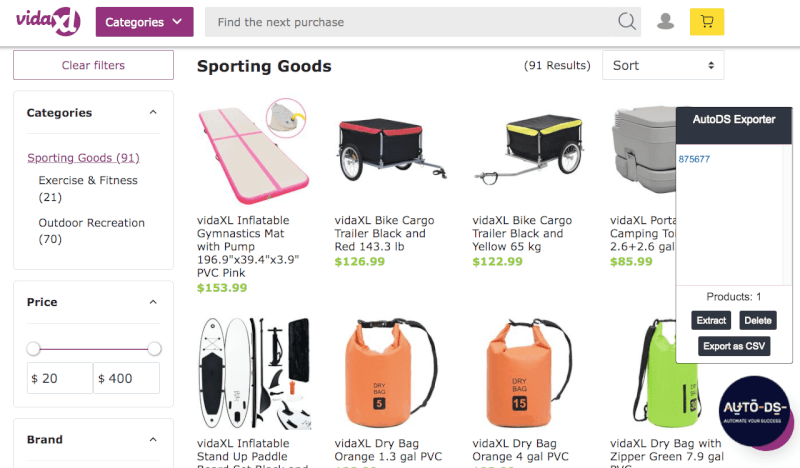Click Export as CSV button
This screenshot has width=800, height=468.
tap(734, 346)
